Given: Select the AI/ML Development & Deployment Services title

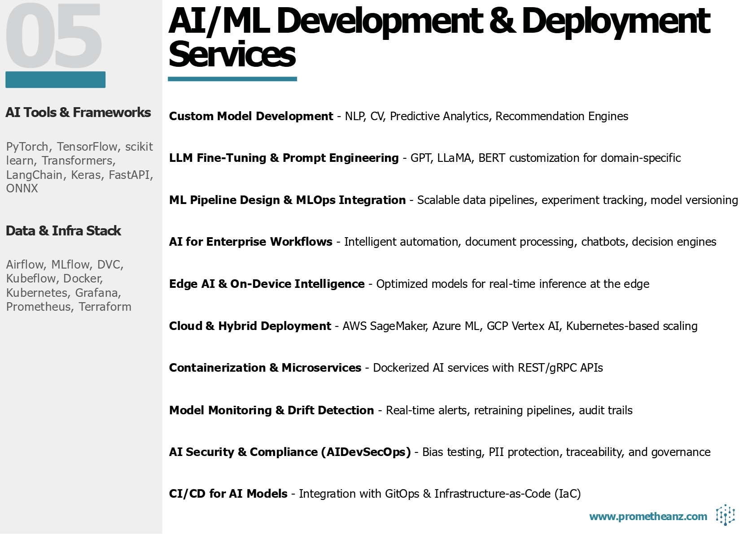Looking at the screenshot, I should pos(439,38).
